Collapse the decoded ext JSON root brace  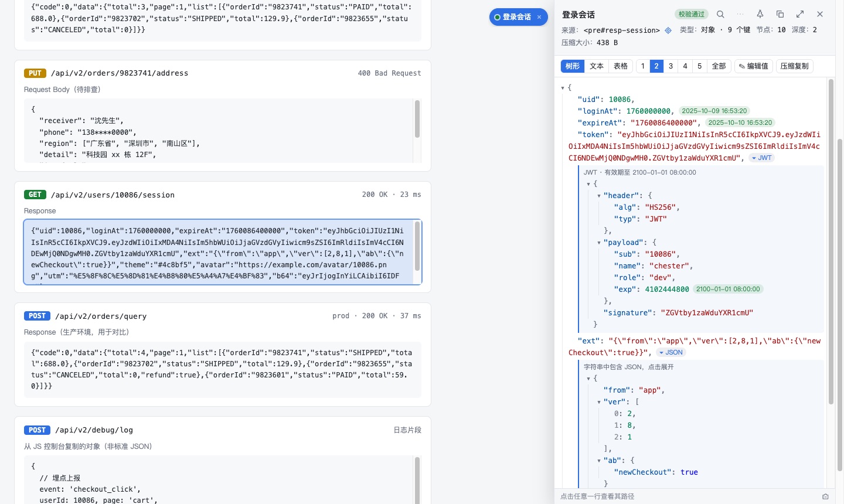click(x=588, y=379)
